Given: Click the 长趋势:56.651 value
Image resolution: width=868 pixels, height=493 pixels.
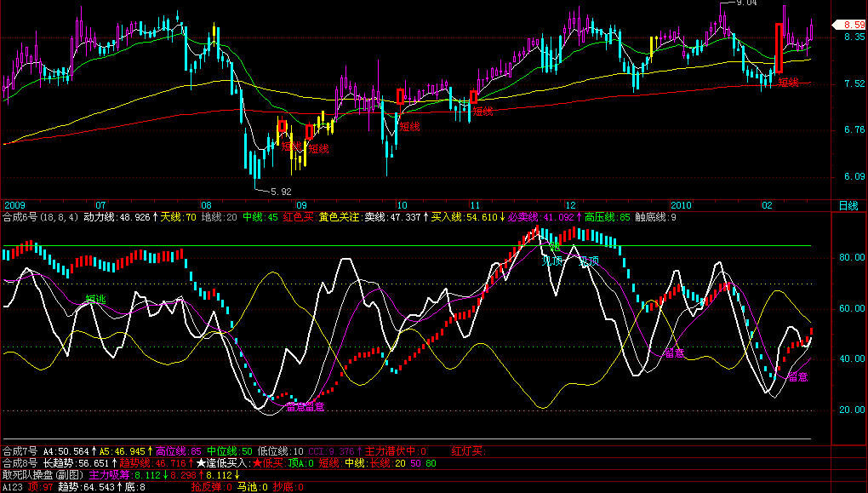Looking at the screenshot, I should click(77, 462).
